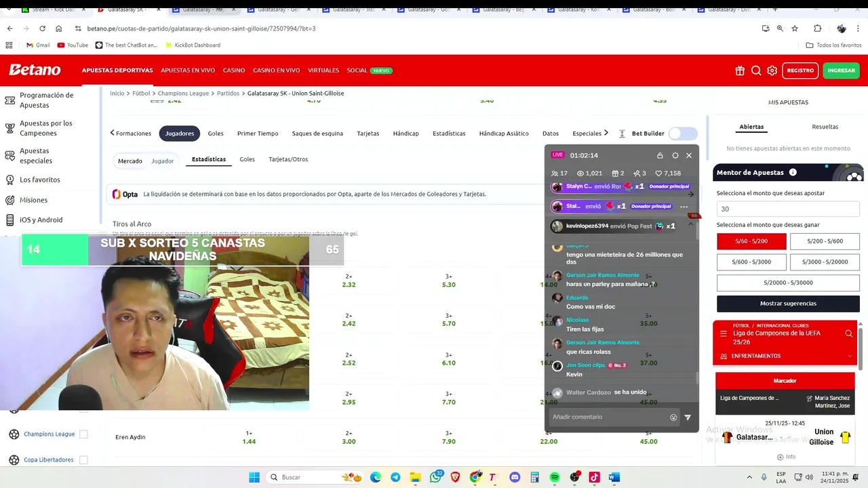Open WhatsApp from the taskbar
This screenshot has height=488, width=868.
(x=435, y=477)
